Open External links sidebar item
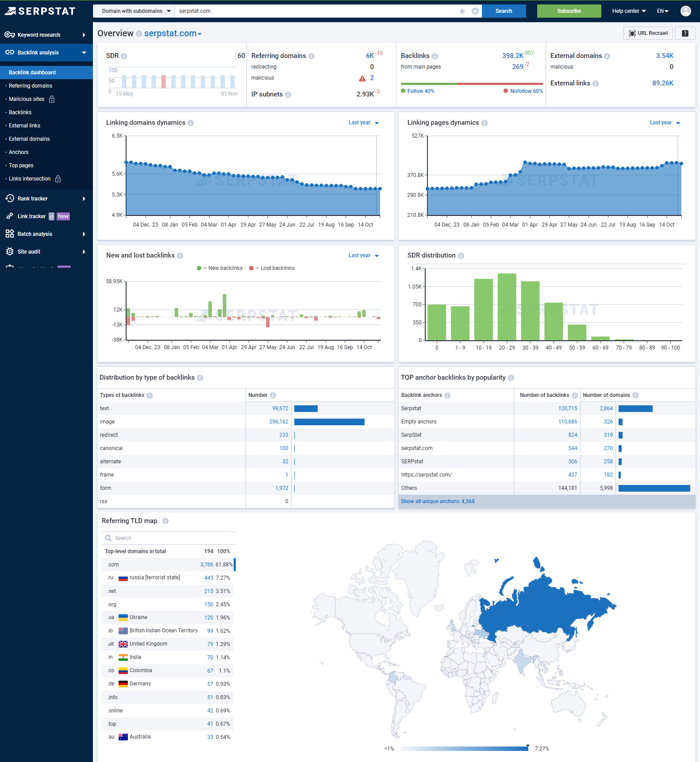 24,126
